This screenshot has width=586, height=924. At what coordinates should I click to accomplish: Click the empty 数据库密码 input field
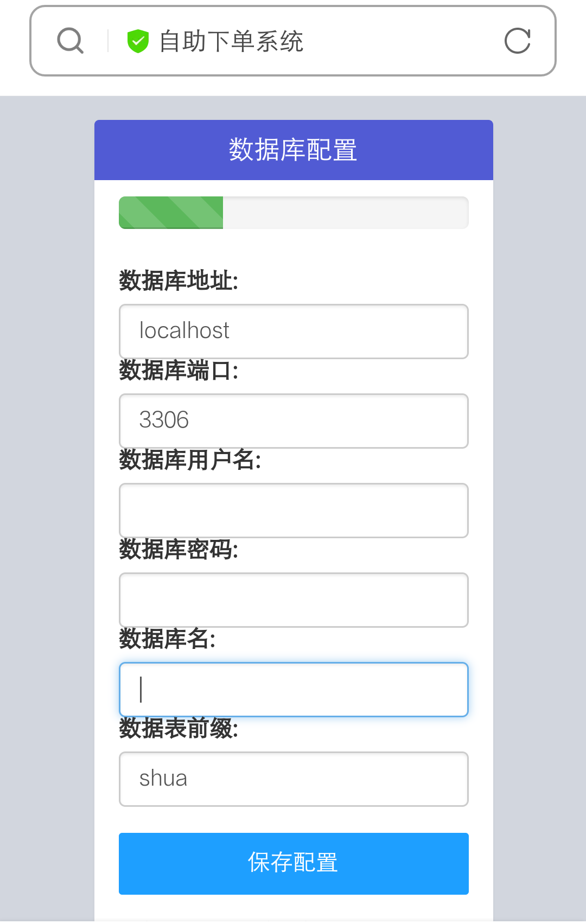point(293,600)
